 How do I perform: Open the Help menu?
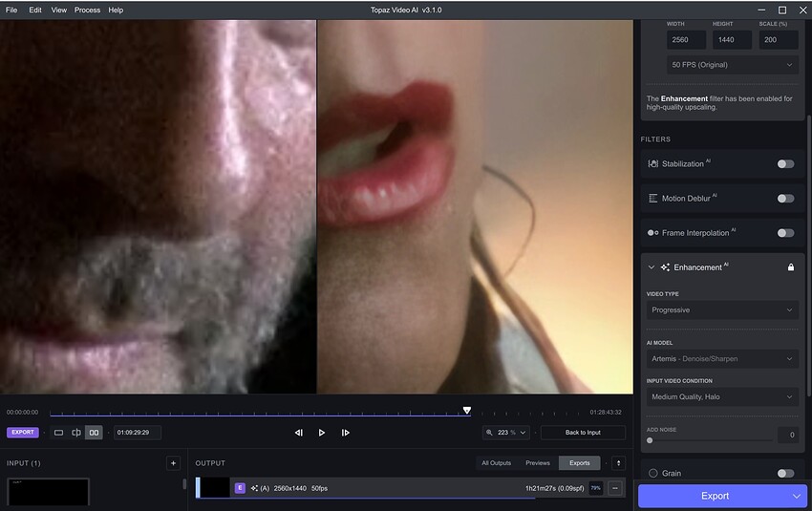pyautogui.click(x=116, y=10)
